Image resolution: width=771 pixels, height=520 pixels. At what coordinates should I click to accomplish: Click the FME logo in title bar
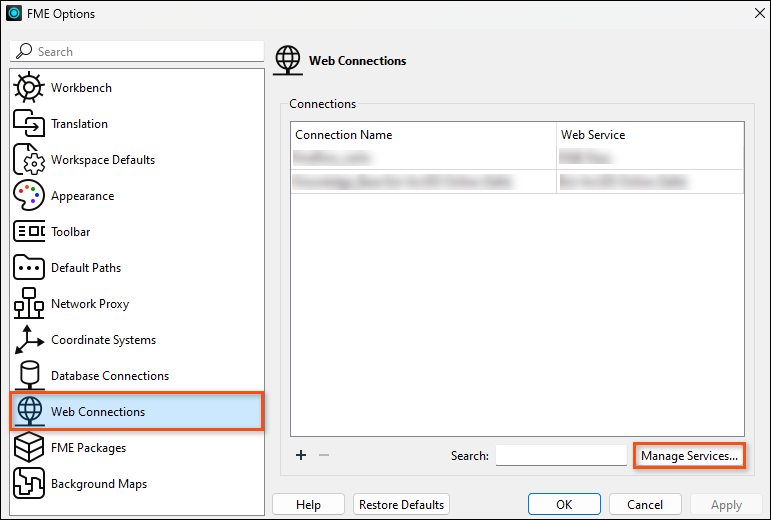click(14, 13)
